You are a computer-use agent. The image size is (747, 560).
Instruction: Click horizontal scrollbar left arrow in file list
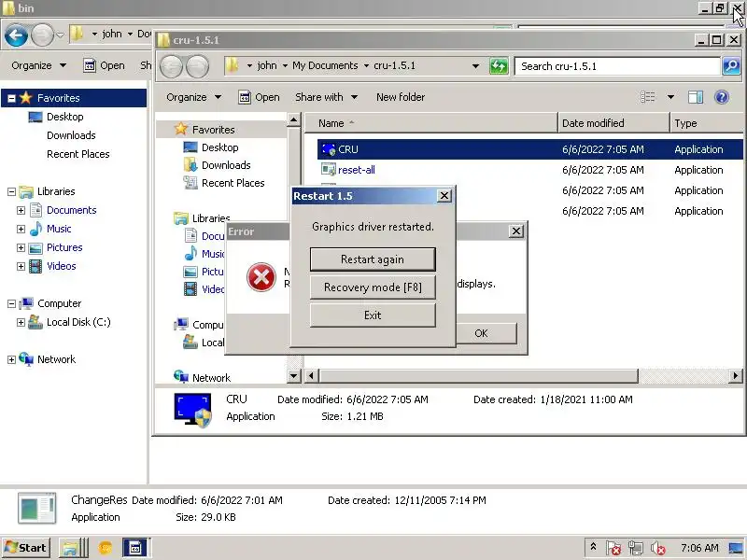click(311, 376)
